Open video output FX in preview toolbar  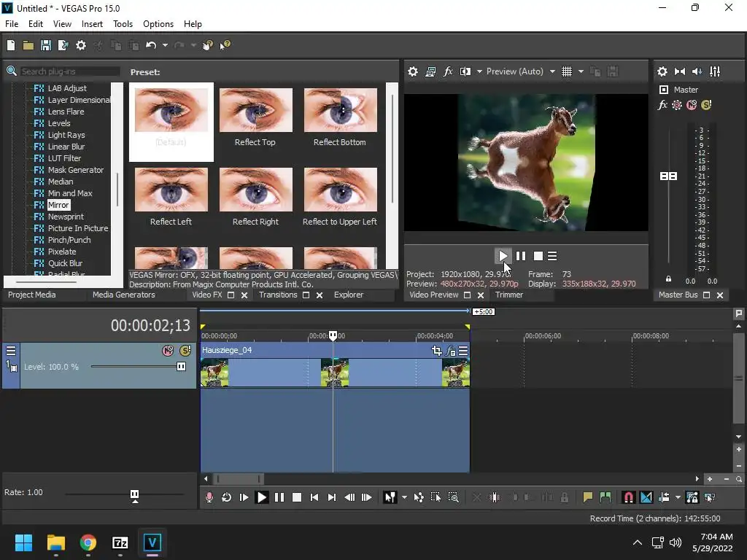pyautogui.click(x=448, y=71)
